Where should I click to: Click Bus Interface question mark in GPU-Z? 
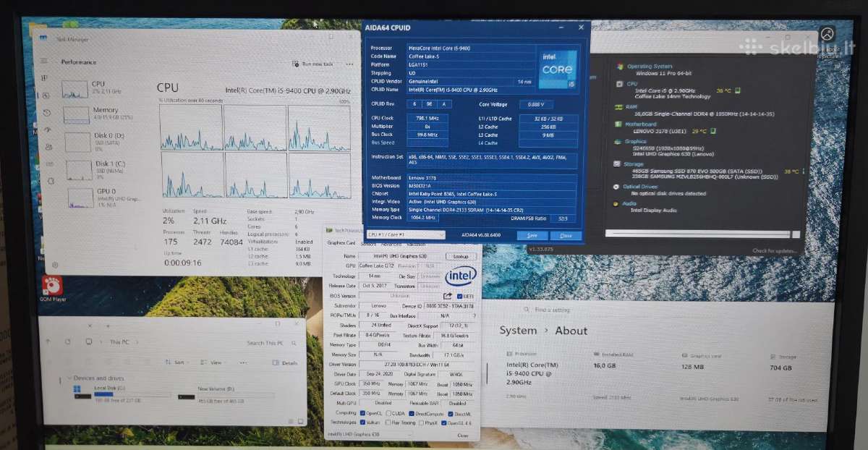tap(475, 315)
